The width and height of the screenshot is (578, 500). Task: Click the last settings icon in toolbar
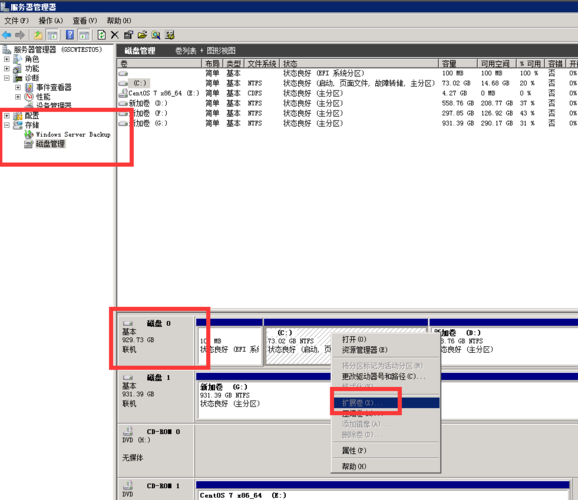pyautogui.click(x=170, y=35)
